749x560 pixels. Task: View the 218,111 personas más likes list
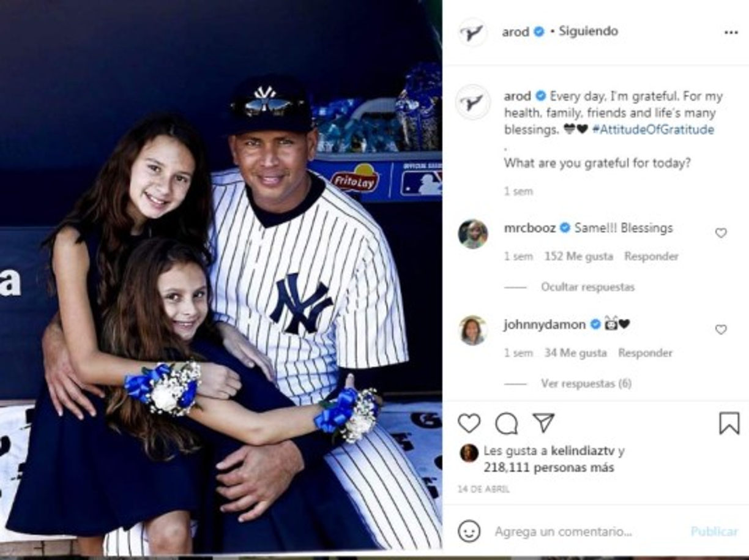tap(549, 468)
